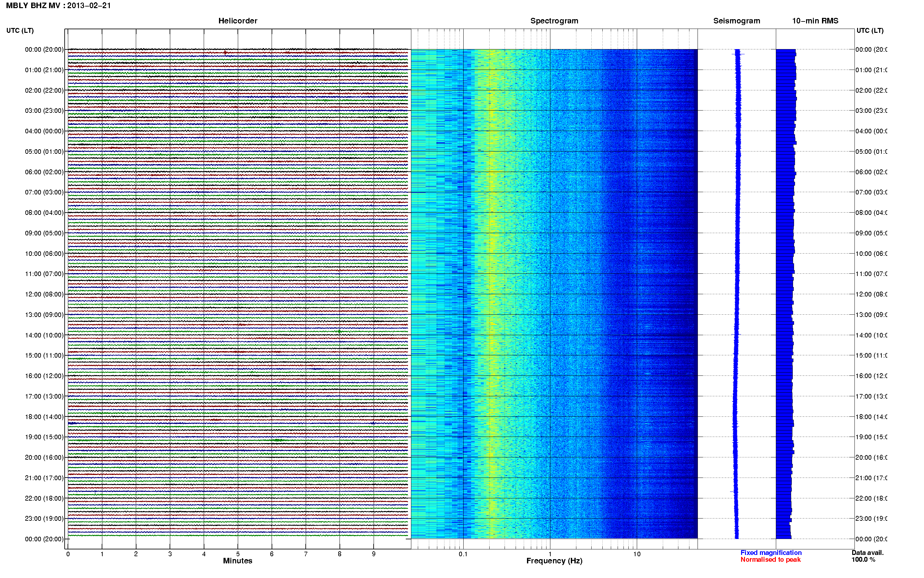The height and width of the screenshot is (578, 924).
Task: Click the 'Seismogram' panel heading
Action: (737, 21)
